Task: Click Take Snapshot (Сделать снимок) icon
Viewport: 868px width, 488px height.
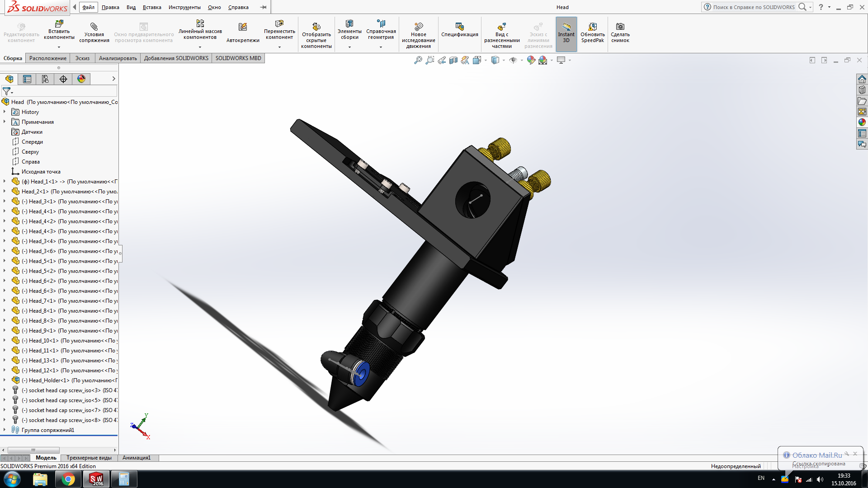Action: point(620,33)
